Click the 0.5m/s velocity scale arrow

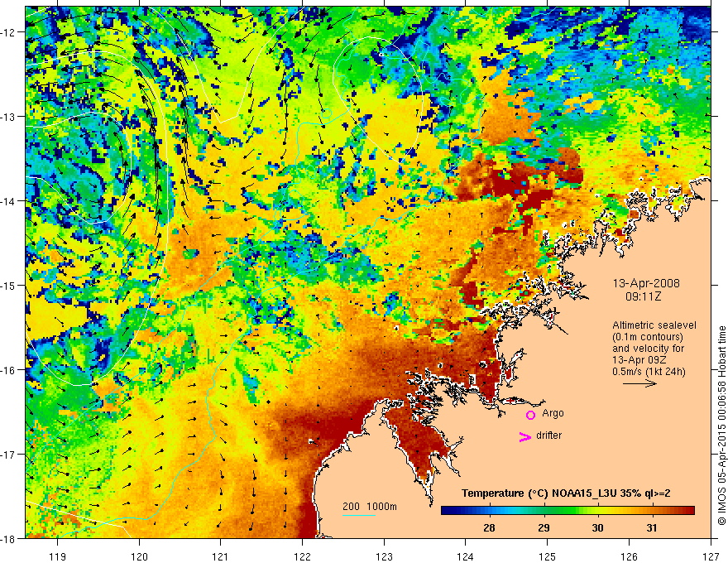[x=639, y=383]
